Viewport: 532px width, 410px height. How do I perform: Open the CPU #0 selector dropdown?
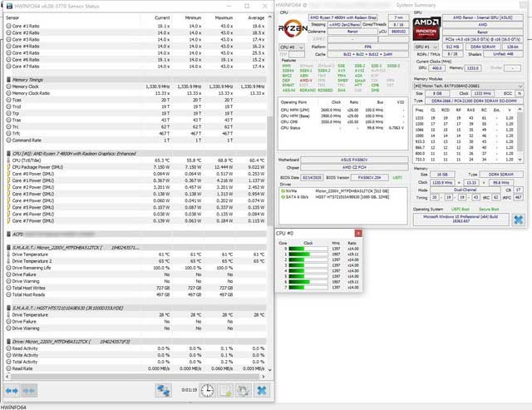[x=292, y=47]
